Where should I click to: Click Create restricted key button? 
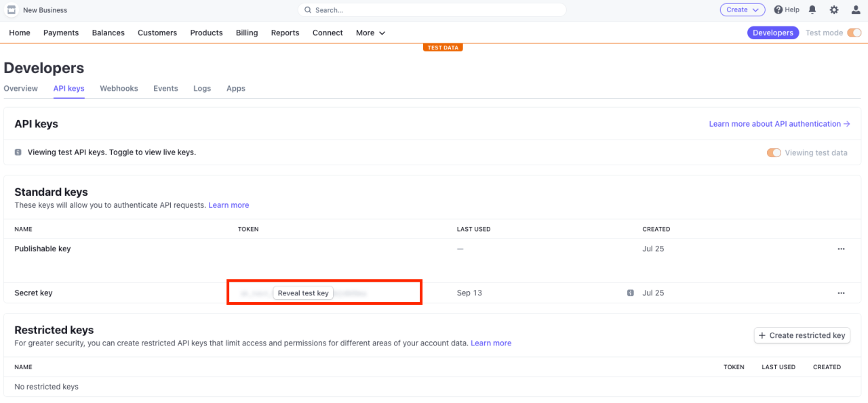point(802,335)
